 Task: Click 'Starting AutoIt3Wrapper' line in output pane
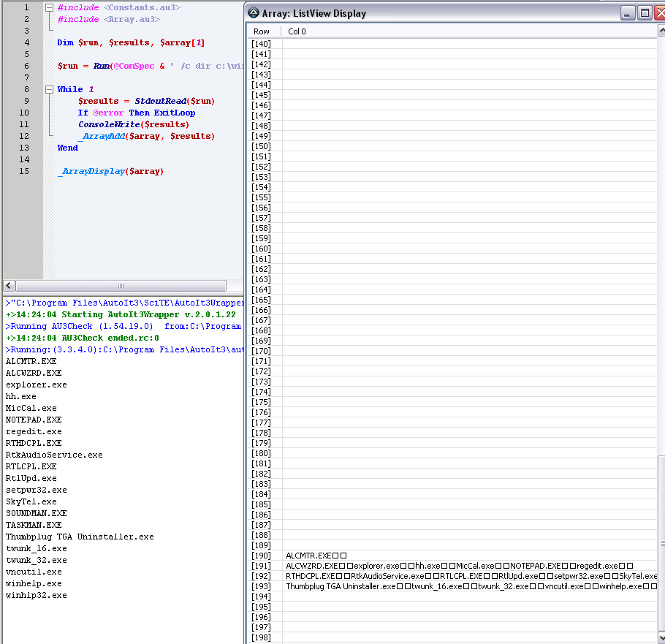point(121,314)
